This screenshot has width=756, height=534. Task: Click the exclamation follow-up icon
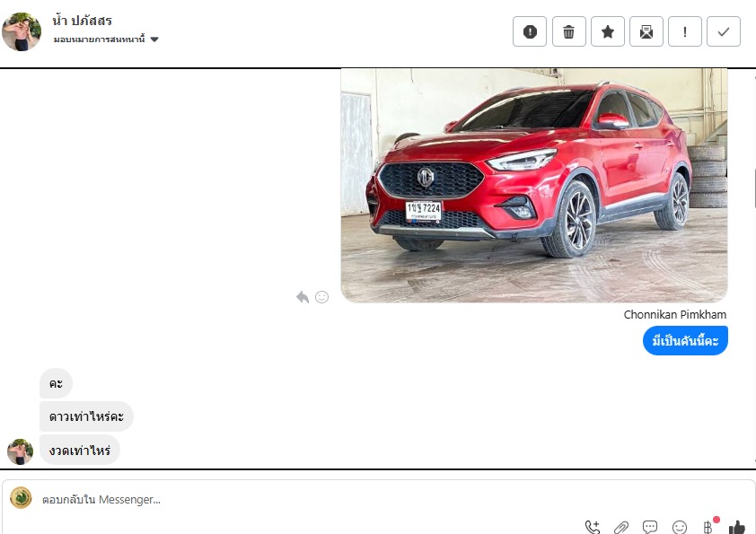coord(685,31)
